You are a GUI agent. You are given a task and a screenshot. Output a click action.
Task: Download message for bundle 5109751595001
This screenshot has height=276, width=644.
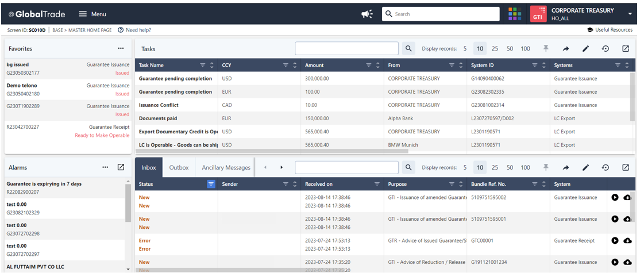click(x=627, y=219)
